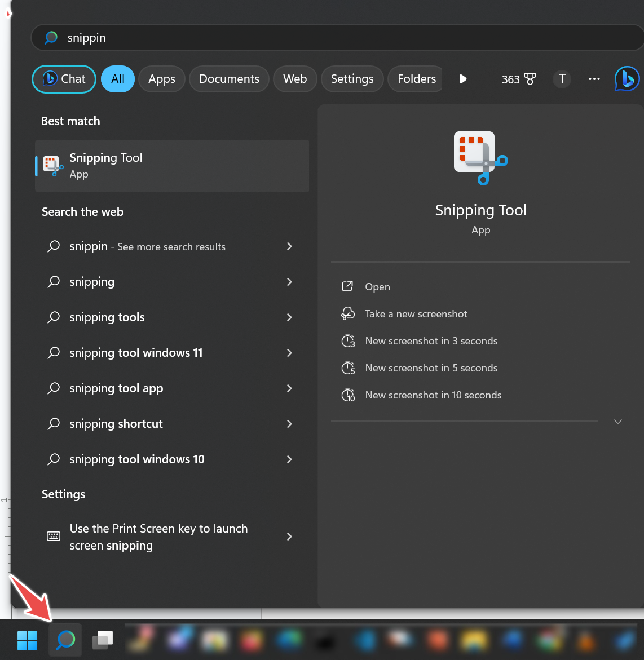
Task: Select web result 'snippin - See more search results'
Action: coord(172,246)
